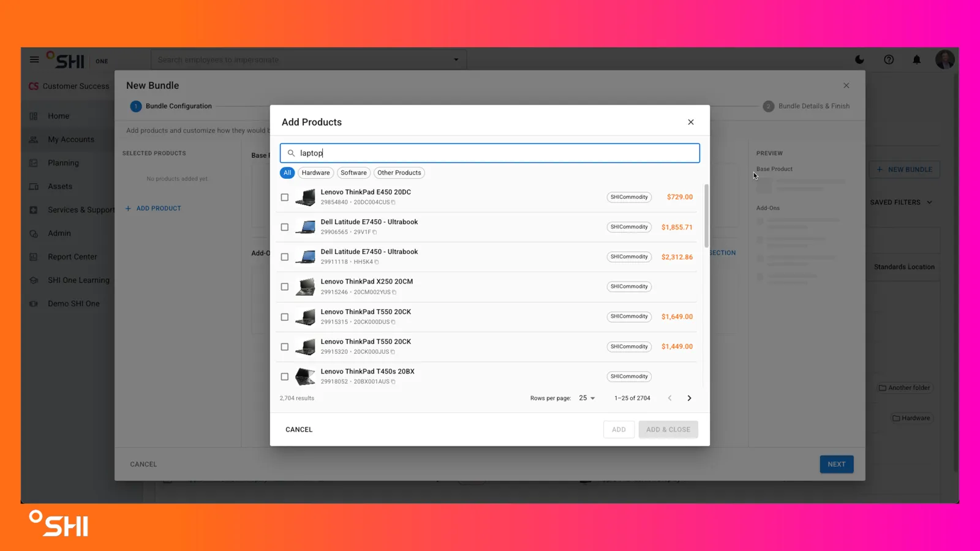The image size is (980, 551).
Task: Filter results by Software
Action: 353,173
